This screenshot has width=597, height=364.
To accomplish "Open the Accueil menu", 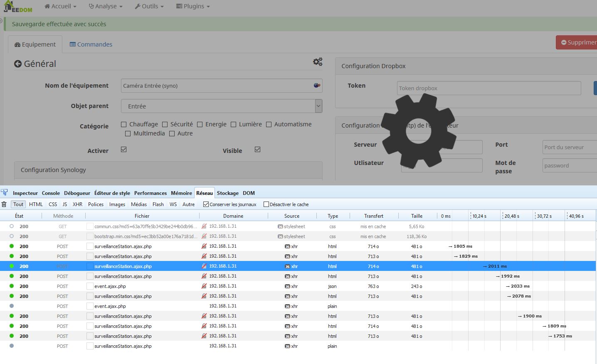I will pyautogui.click(x=60, y=6).
